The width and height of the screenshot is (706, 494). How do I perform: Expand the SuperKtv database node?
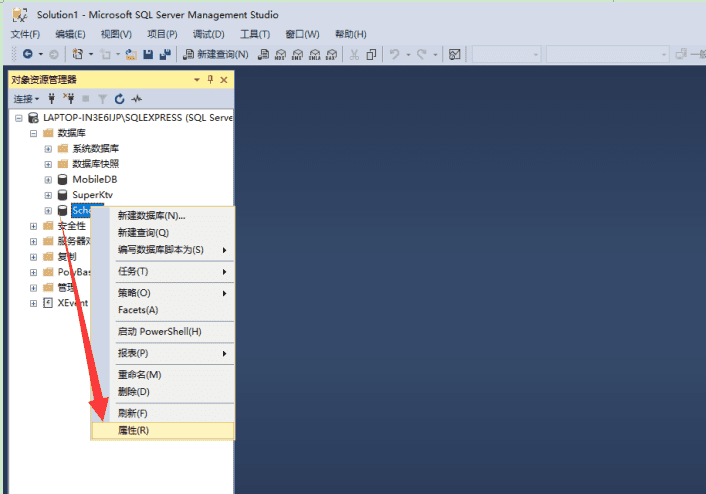pyautogui.click(x=48, y=195)
